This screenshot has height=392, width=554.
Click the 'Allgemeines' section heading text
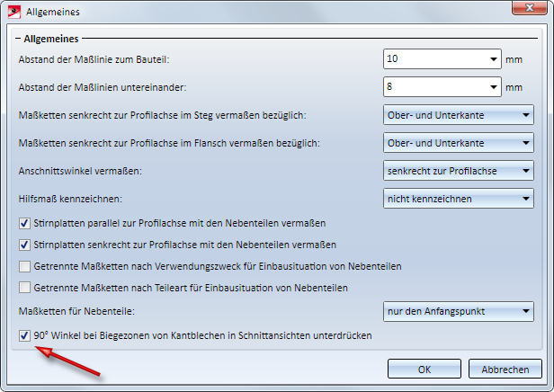point(51,39)
